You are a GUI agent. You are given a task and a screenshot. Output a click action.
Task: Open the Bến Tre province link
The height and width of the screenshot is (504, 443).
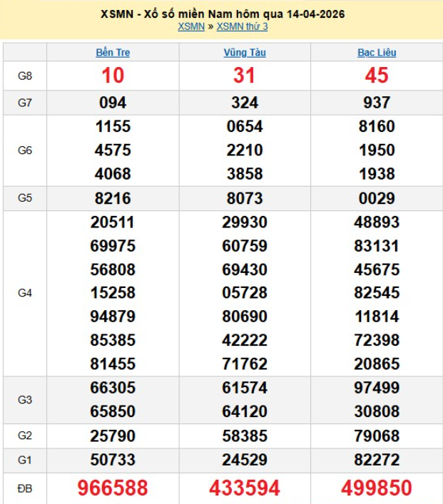pyautogui.click(x=113, y=53)
